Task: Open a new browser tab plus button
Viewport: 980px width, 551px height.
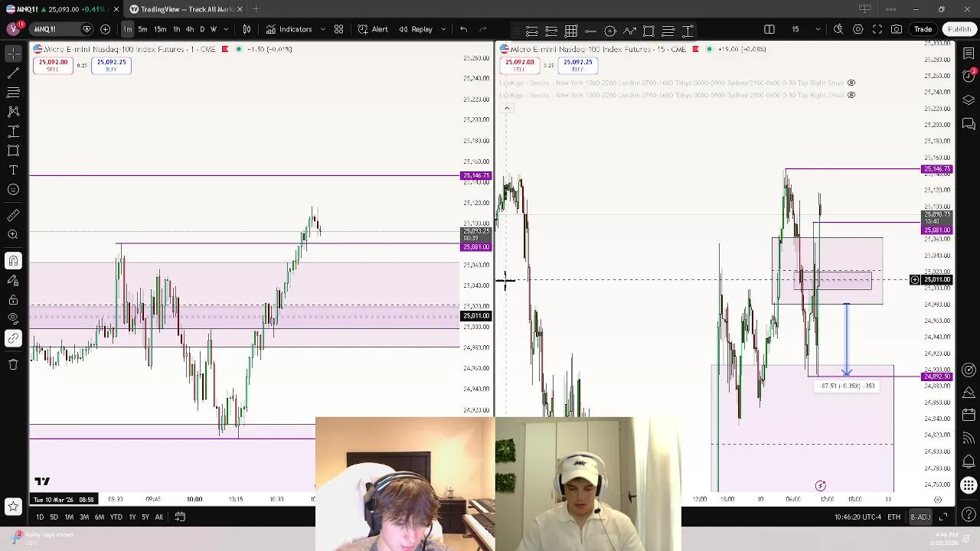Action: 256,9
